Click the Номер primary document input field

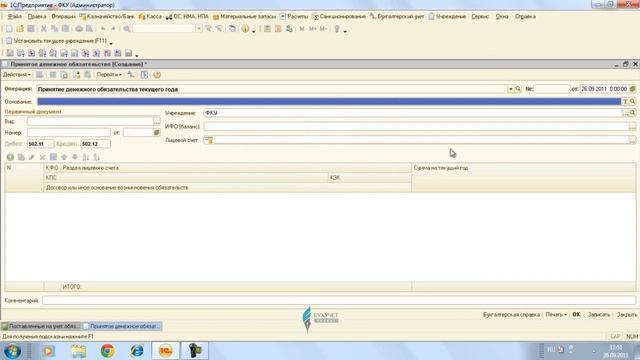click(69, 133)
